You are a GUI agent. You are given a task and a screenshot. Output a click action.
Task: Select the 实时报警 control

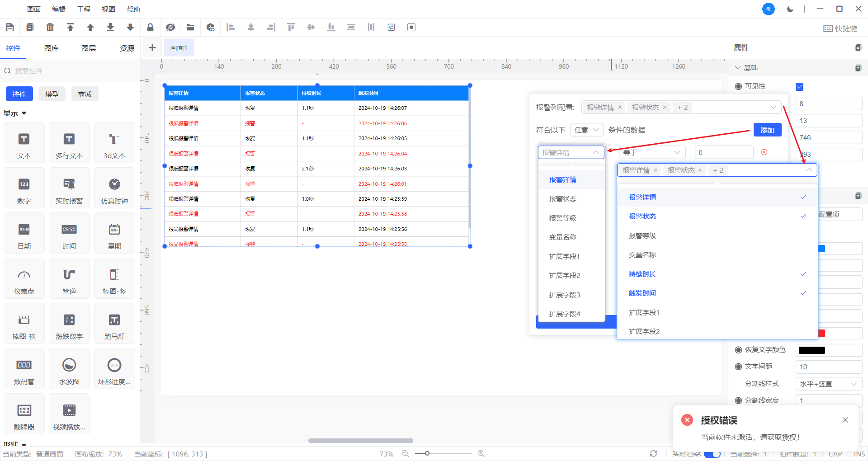(69, 188)
